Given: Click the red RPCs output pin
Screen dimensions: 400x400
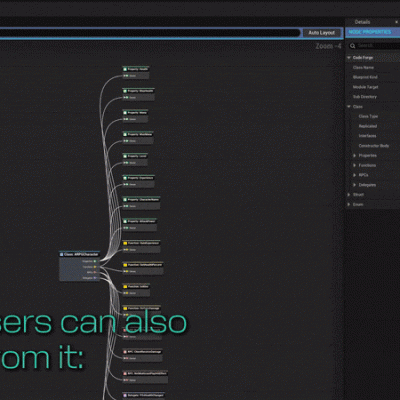Looking at the screenshot, I should coord(95,272).
